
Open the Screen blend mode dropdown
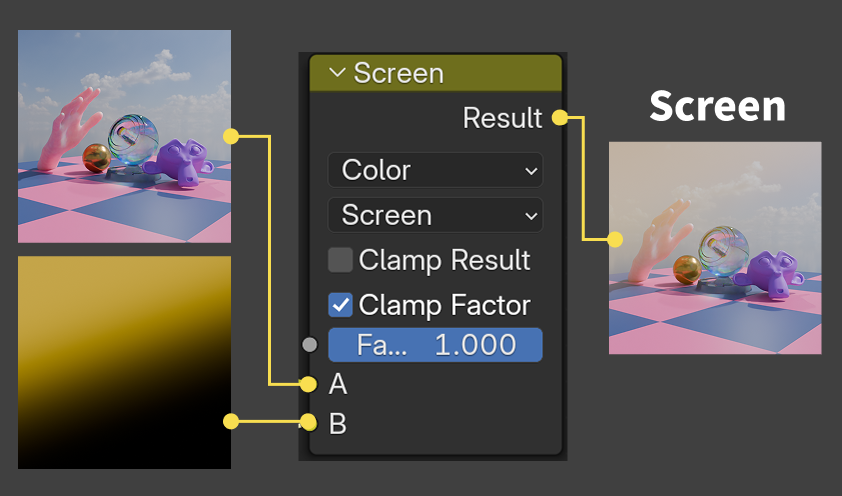(x=435, y=215)
